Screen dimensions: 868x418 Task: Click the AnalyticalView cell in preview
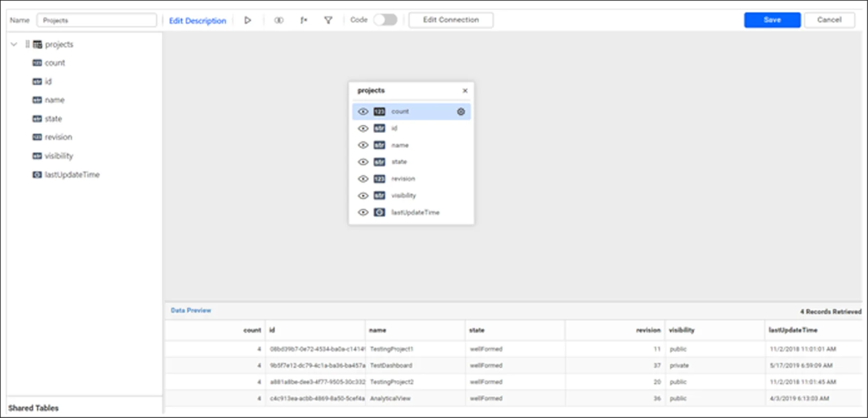pyautogui.click(x=390, y=399)
